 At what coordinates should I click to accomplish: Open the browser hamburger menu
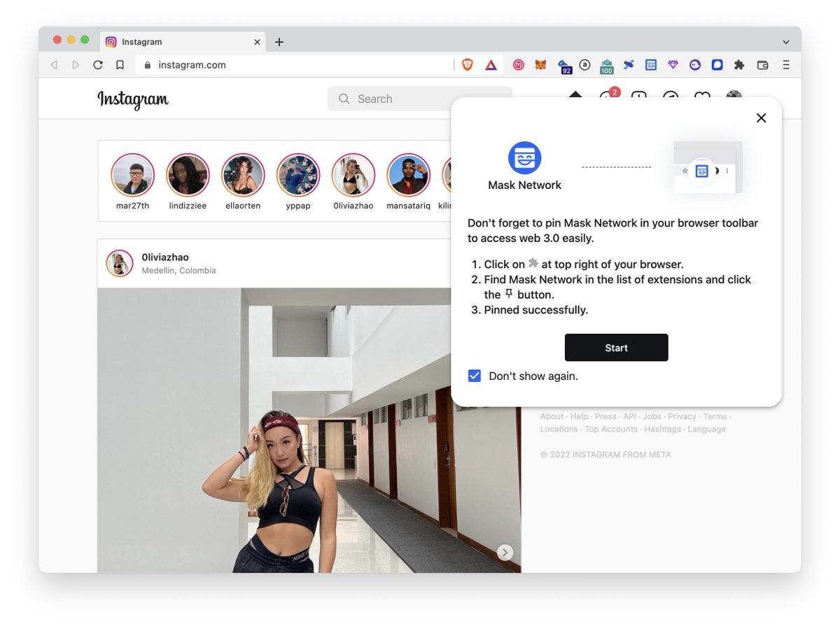click(x=786, y=65)
